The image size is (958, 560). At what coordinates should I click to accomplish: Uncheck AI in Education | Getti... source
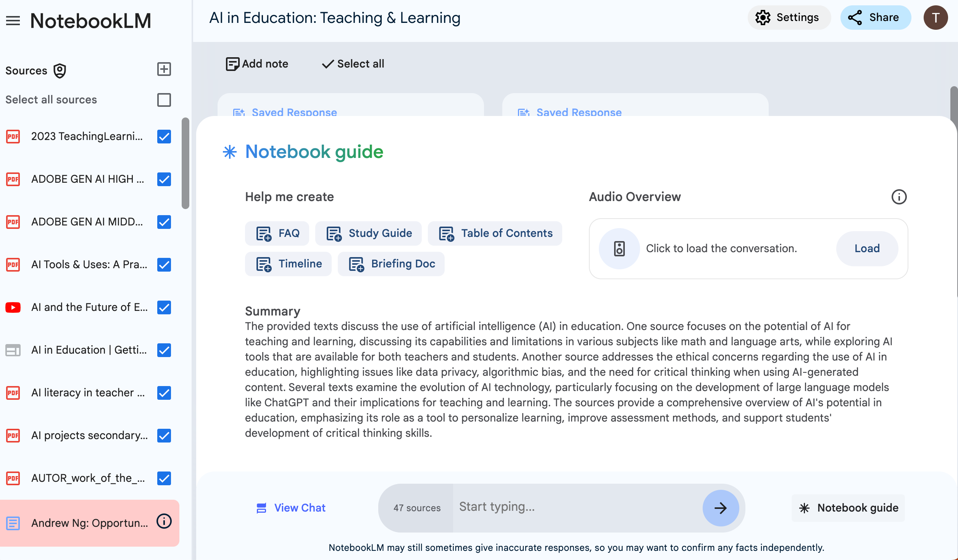tap(164, 350)
